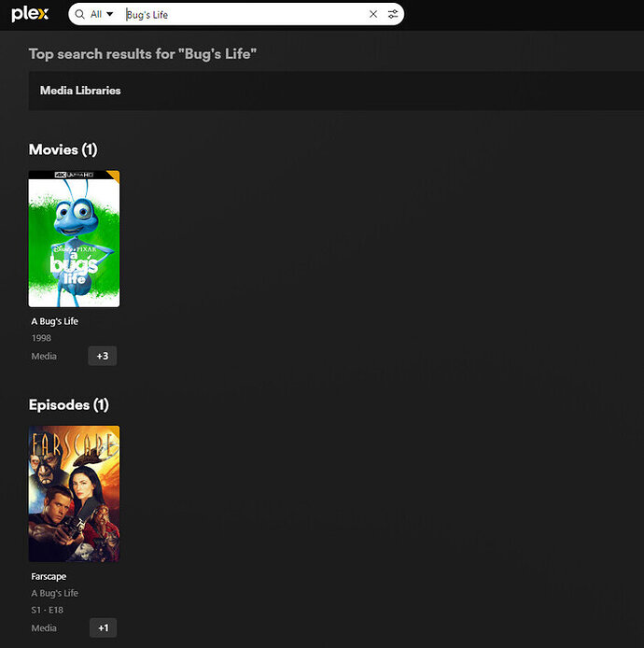Open the All search scope dropdown
The image size is (644, 648).
click(x=102, y=14)
